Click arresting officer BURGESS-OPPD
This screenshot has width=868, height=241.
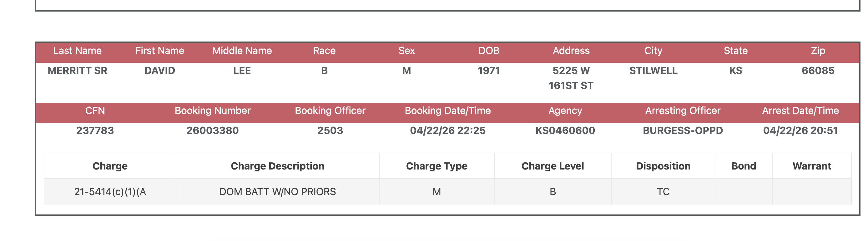click(x=683, y=130)
